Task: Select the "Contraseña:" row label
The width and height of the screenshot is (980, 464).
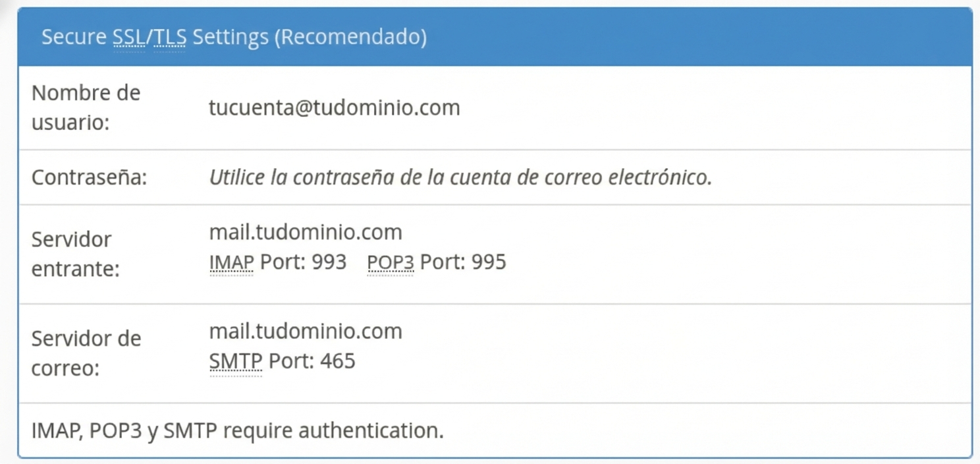Action: [89, 178]
